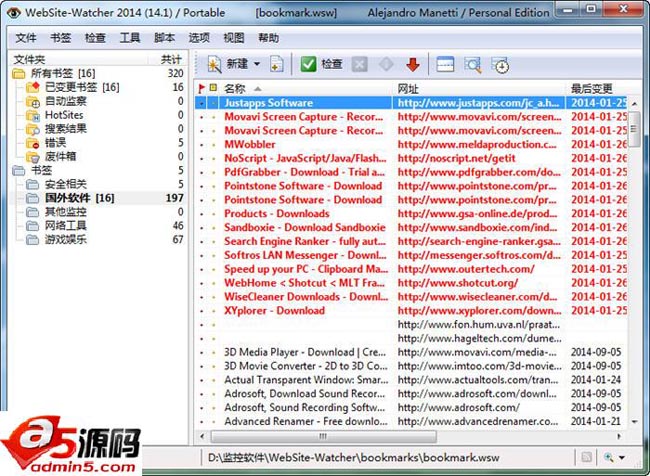This screenshot has height=476, width=650.
Task: Click the 文件夹 column header
Action: [29, 59]
